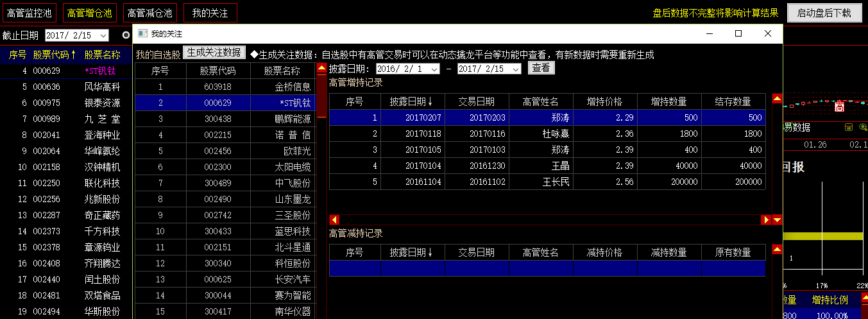Click the yellow up-arrow beside 高管增持记录 table
The width and height of the screenshot is (868, 319).
pos(777,99)
